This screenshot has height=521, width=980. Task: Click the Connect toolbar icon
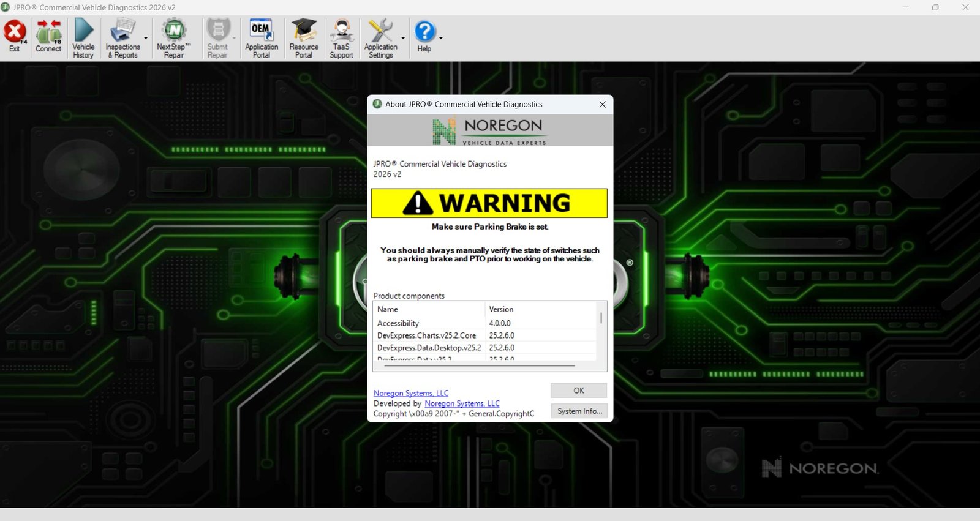[x=48, y=37]
